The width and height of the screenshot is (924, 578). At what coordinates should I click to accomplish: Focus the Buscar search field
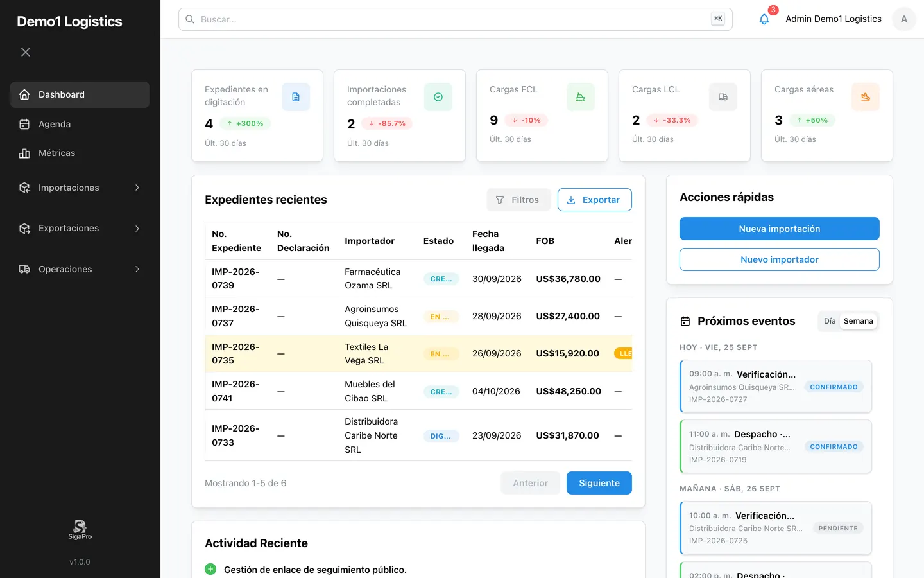point(455,19)
